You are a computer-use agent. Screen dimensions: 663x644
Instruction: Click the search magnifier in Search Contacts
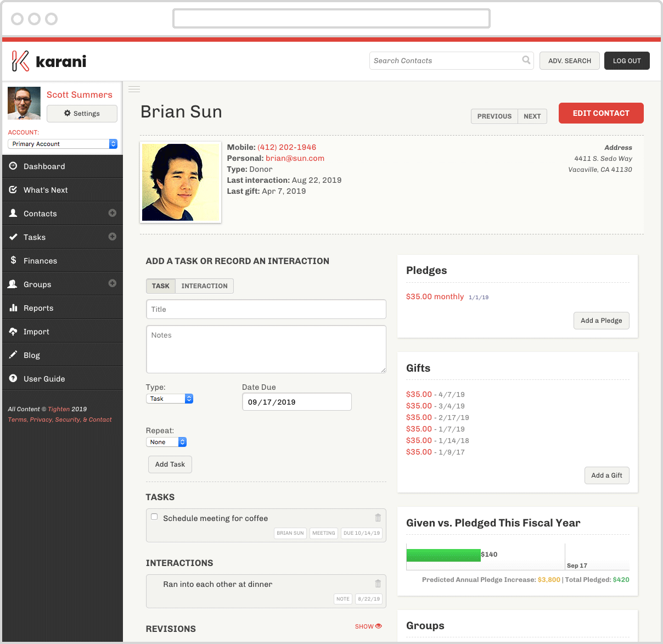pyautogui.click(x=526, y=60)
